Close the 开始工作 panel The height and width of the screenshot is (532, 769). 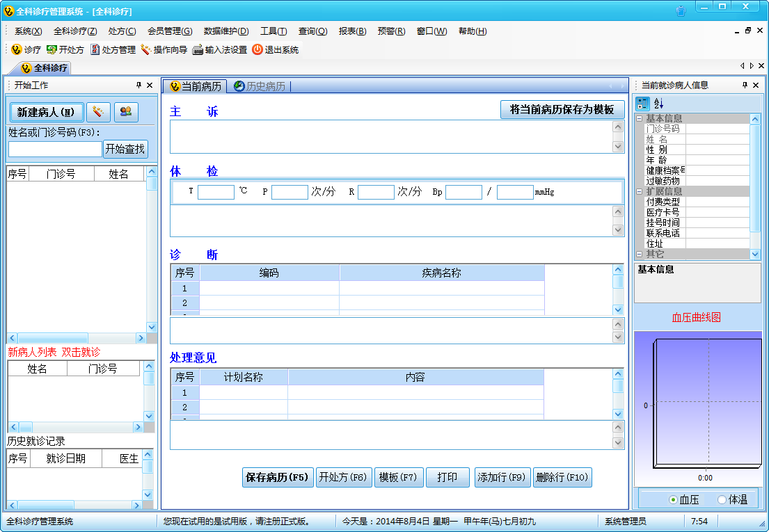click(150, 86)
